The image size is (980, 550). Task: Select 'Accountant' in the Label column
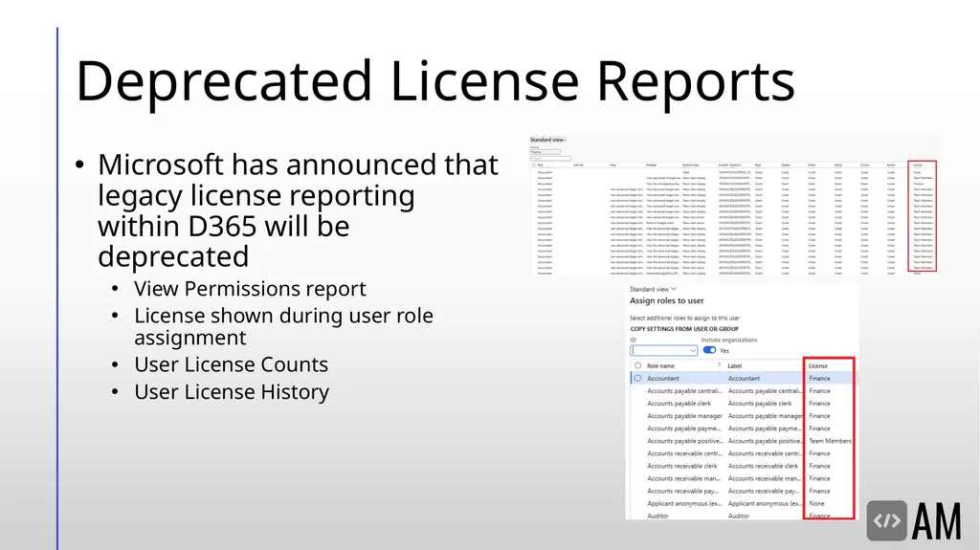pyautogui.click(x=744, y=378)
